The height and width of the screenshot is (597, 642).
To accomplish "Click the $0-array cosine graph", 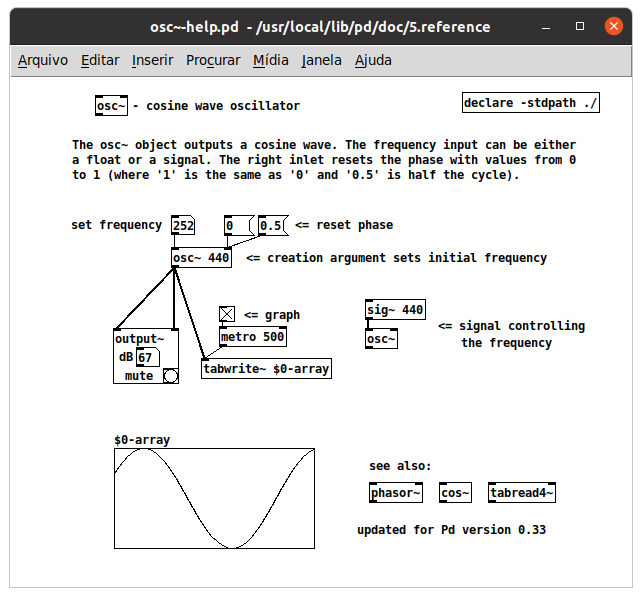I will coord(214,498).
